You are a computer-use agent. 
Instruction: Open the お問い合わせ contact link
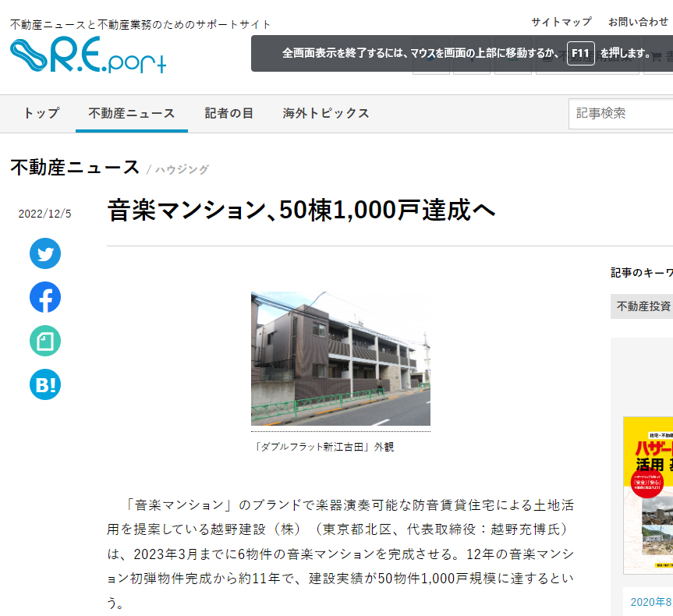pos(638,22)
